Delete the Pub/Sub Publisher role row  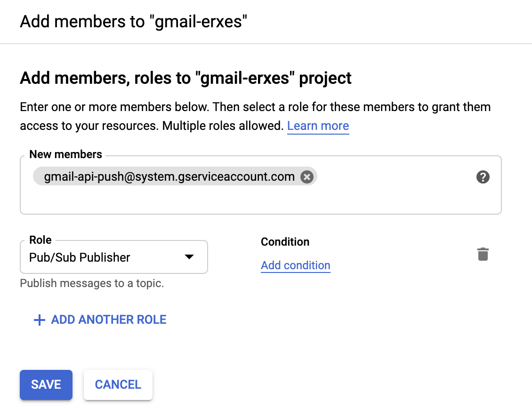click(483, 254)
